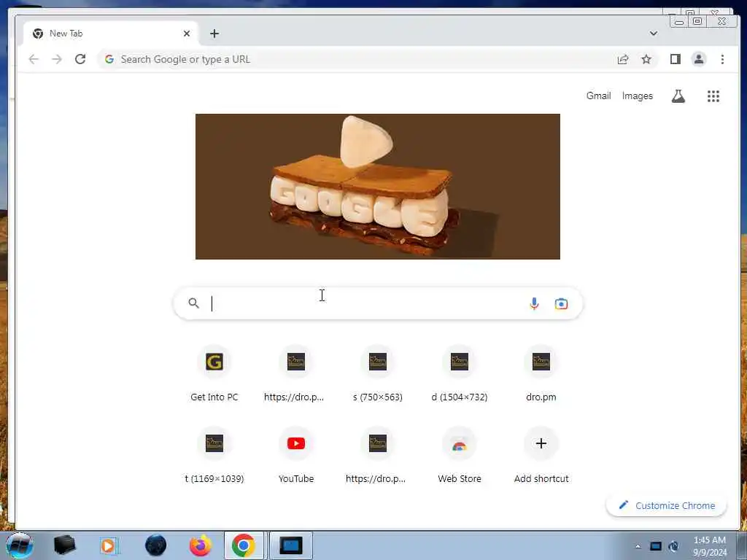Open the t (1169×1039) shortcut
The width and height of the screenshot is (747, 560).
[214, 456]
